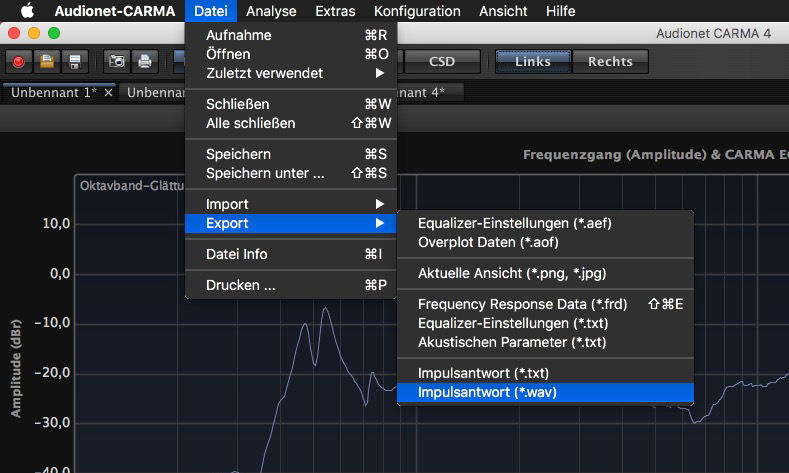Choose Schließen menu item

291,104
